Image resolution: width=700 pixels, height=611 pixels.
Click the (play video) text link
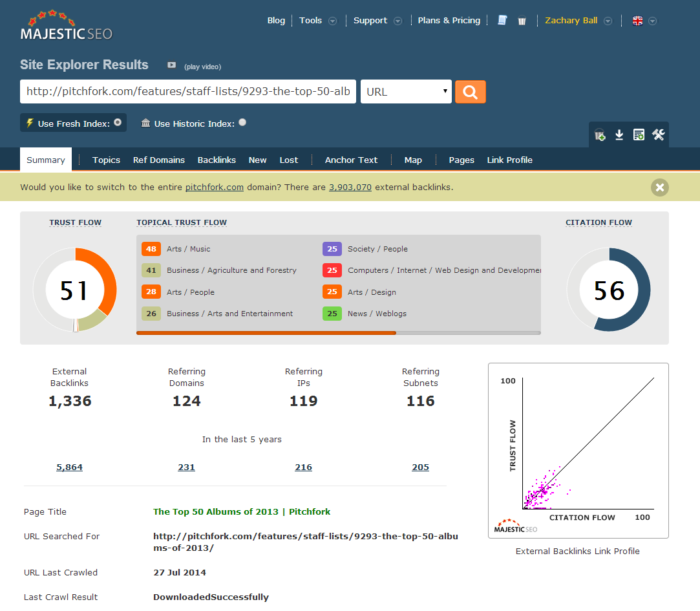tap(203, 67)
